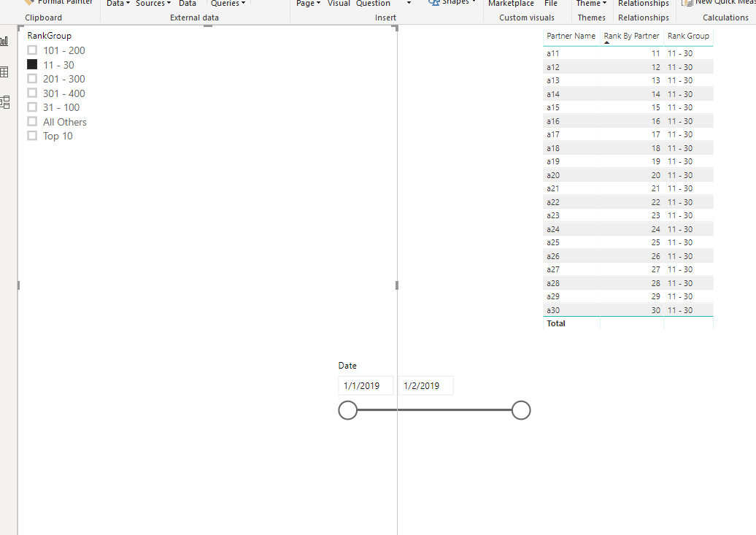The image size is (756, 535).
Task: Click rank value 17 in the table
Action: tap(656, 134)
